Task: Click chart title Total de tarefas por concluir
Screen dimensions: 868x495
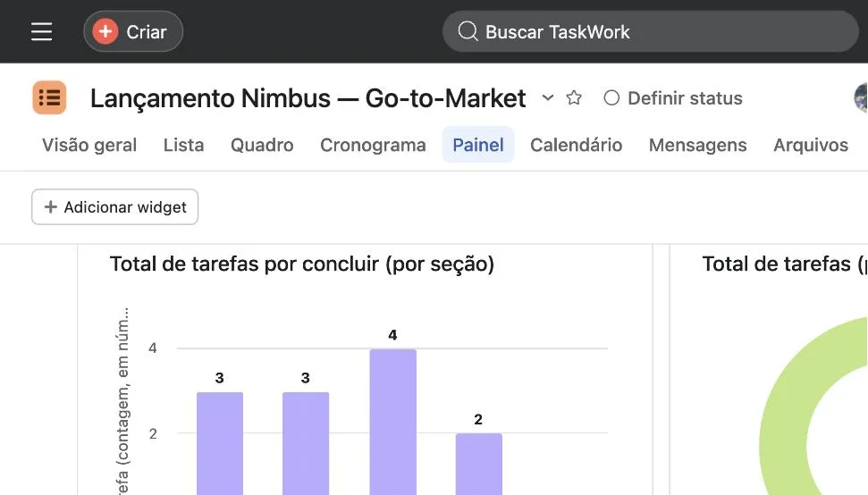Action: (x=301, y=264)
